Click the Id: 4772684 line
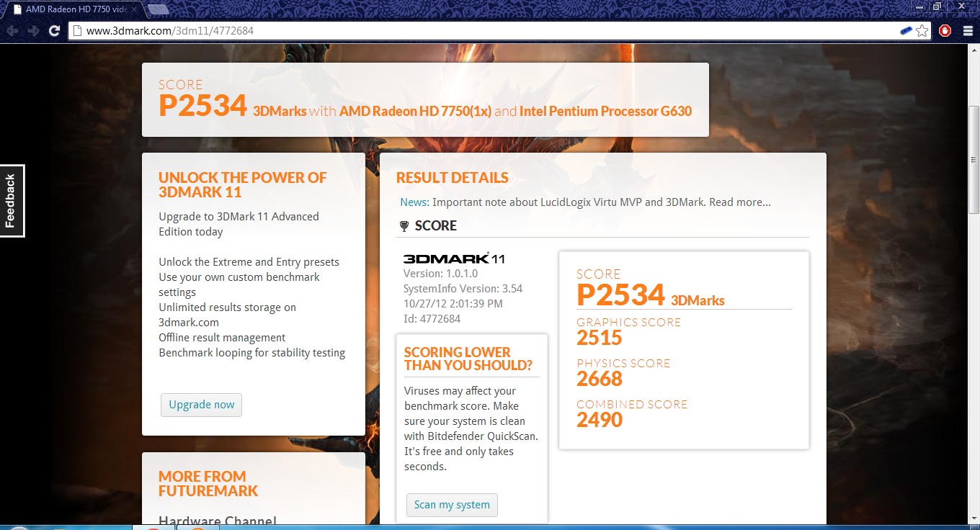 coord(432,319)
